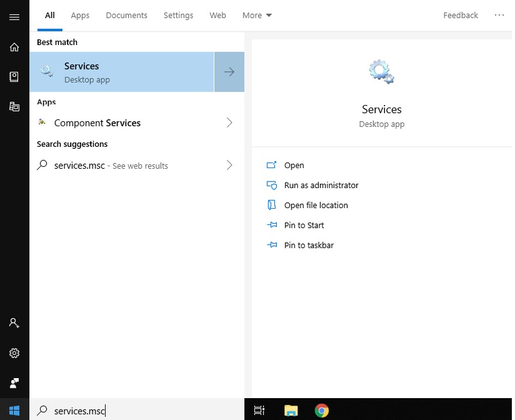The image size is (515, 420).
Task: Open File Explorer from the taskbar
Action: (291, 410)
